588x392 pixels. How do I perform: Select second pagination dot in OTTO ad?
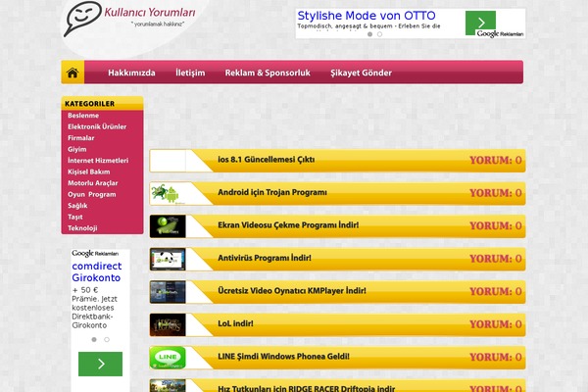point(379,34)
